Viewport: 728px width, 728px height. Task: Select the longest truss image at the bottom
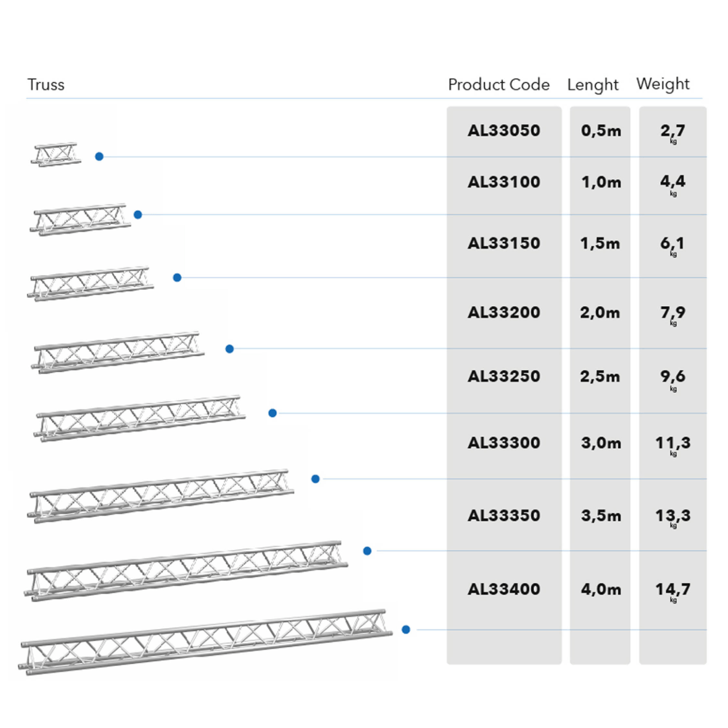click(206, 642)
